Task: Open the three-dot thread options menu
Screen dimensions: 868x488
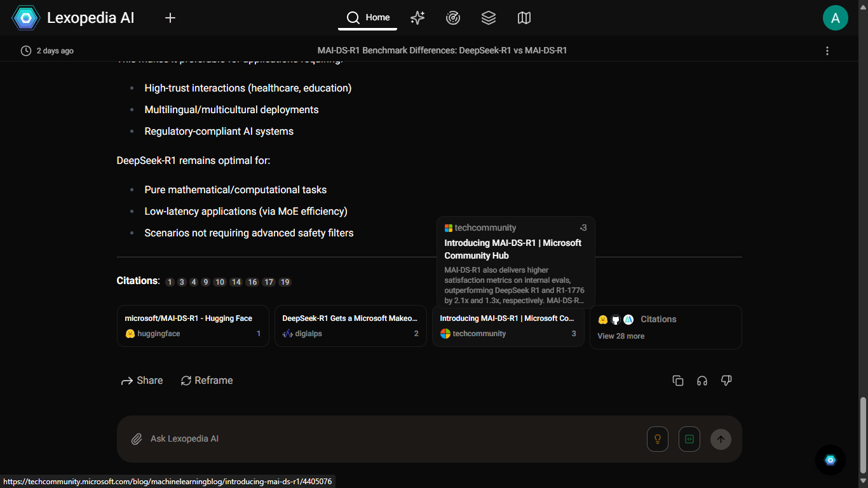Action: [x=827, y=51]
